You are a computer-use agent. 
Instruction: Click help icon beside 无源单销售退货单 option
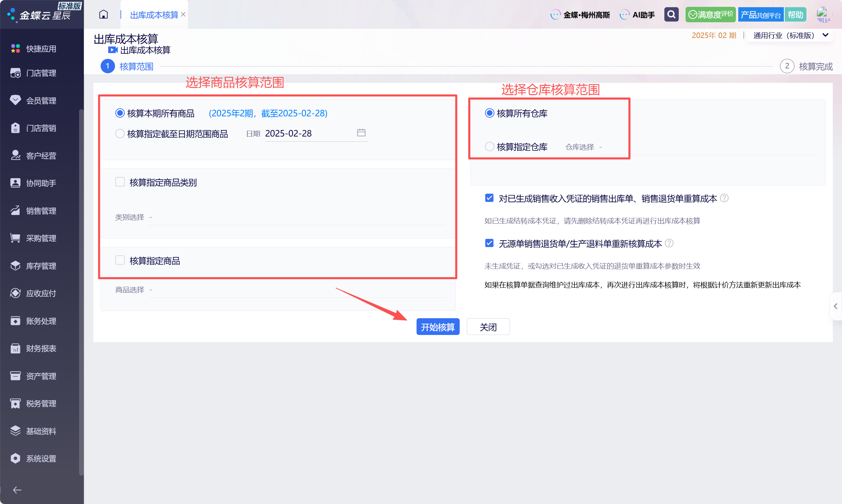[669, 243]
